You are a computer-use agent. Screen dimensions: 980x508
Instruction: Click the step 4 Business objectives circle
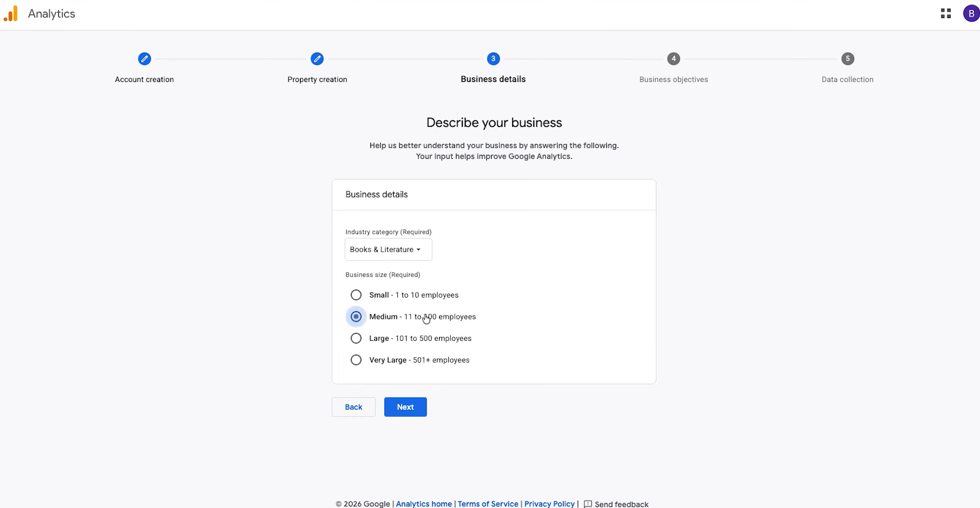point(673,59)
